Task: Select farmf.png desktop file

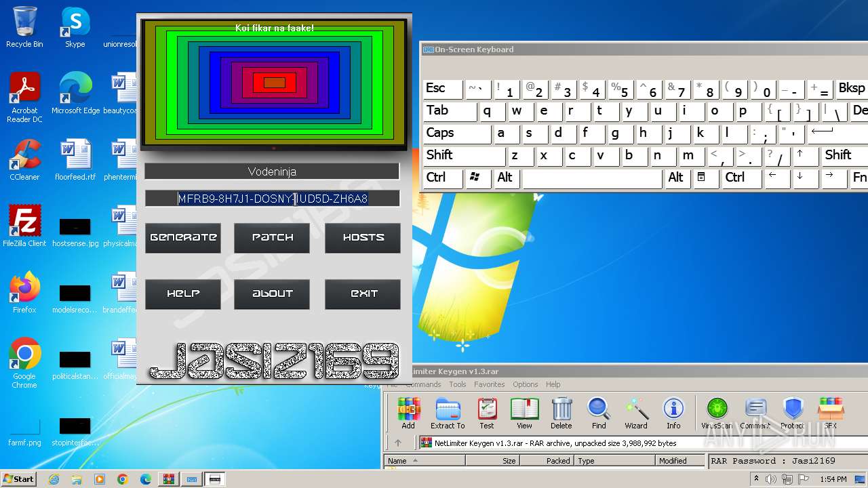Action: [24, 432]
